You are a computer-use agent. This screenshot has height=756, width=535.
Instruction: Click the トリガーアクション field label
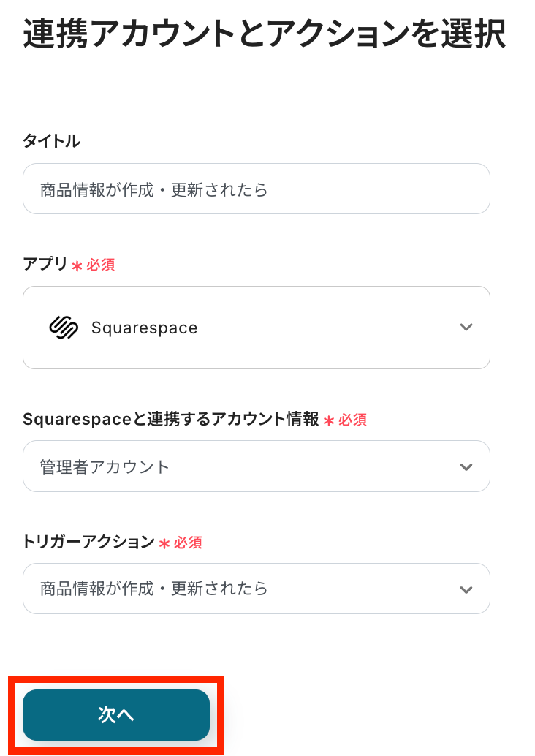click(x=89, y=542)
